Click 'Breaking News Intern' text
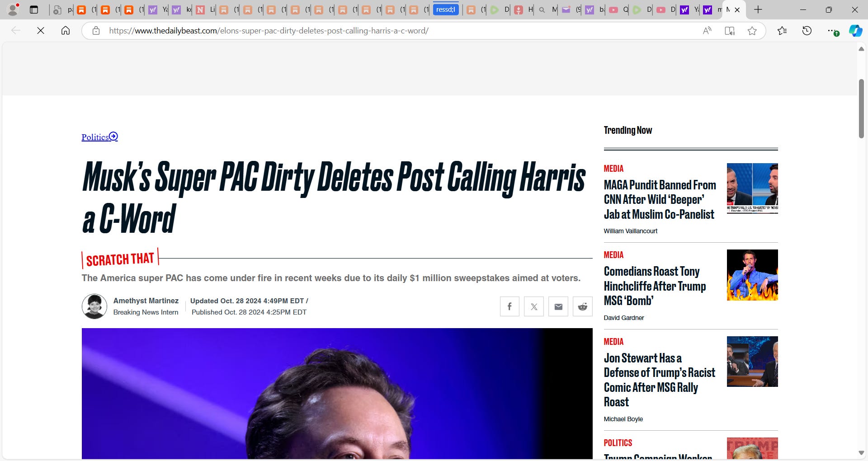The image size is (868, 461). click(146, 312)
